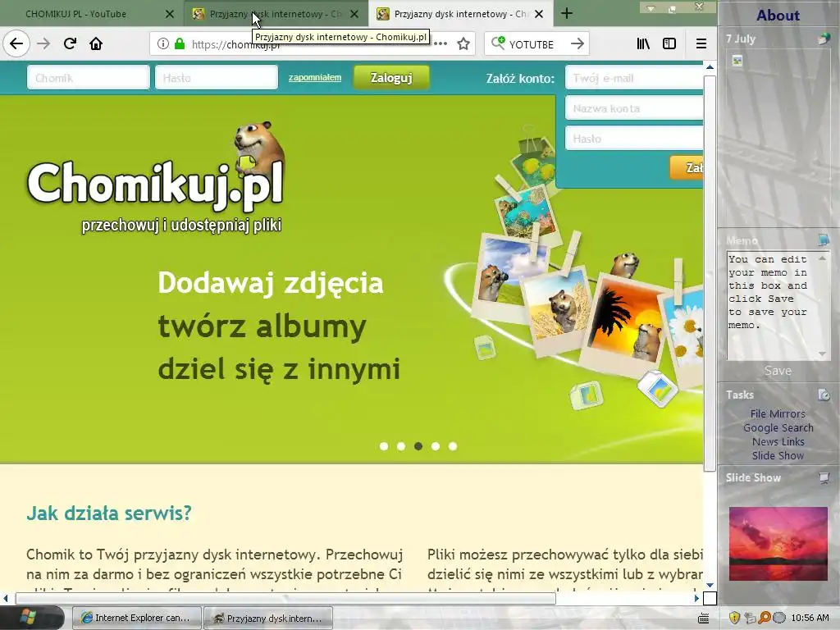Viewport: 840px width, 630px height.
Task: Select the second carousel dot
Action: [x=400, y=446]
